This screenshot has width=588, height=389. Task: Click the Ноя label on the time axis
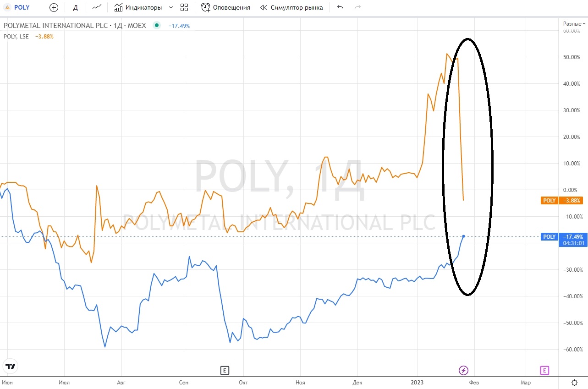[301, 383]
